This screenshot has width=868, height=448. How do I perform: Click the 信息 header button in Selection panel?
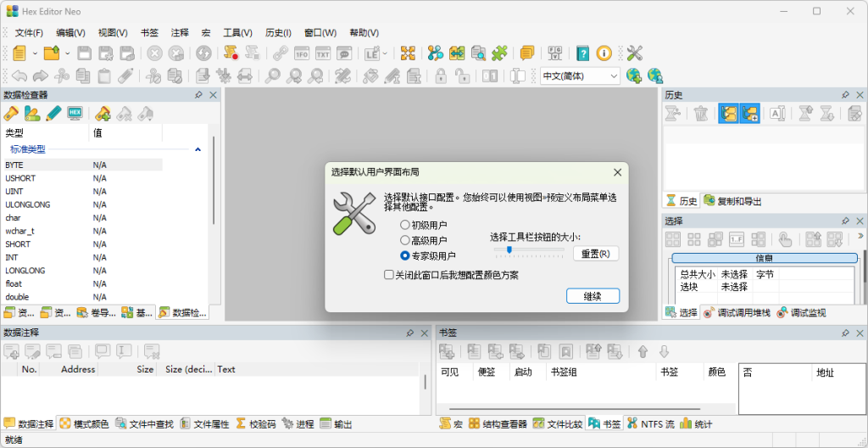(764, 258)
